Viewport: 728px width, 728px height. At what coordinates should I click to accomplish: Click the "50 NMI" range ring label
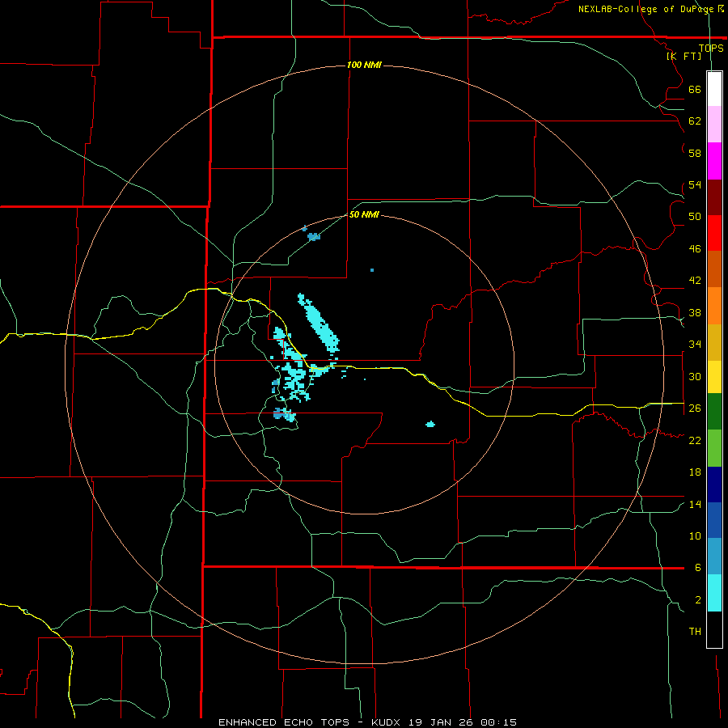coord(364,214)
